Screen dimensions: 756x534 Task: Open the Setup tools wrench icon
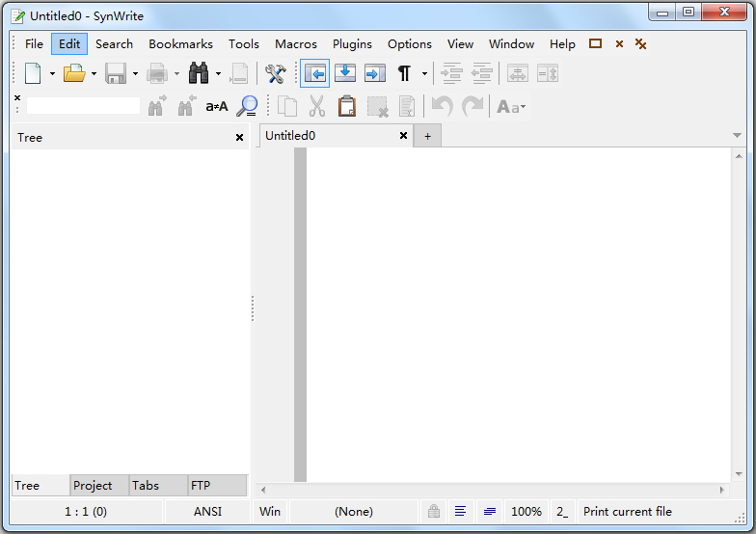(x=276, y=73)
